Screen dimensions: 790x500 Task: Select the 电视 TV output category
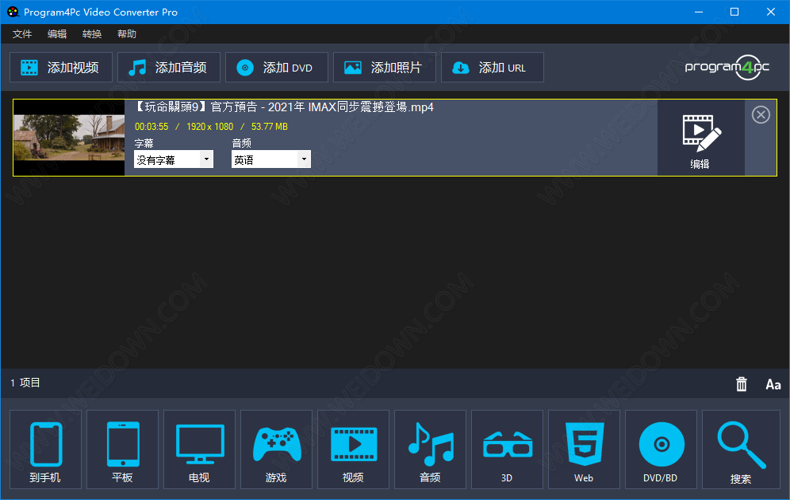[x=200, y=449]
